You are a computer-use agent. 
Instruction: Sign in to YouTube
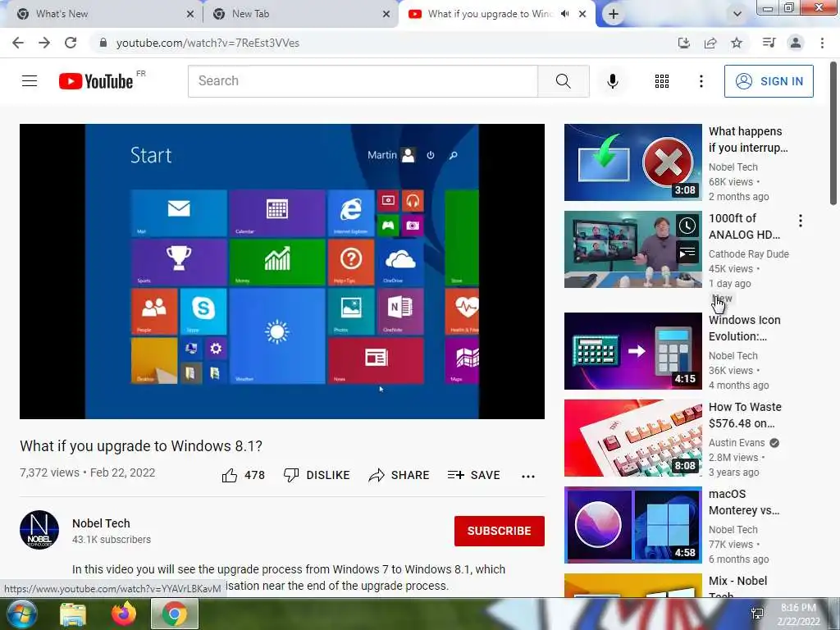(769, 81)
